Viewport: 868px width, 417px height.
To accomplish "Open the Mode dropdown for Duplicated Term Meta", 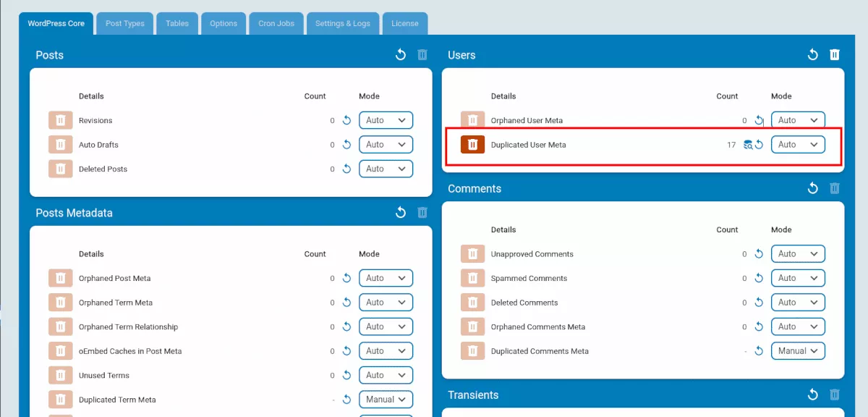I will [386, 400].
